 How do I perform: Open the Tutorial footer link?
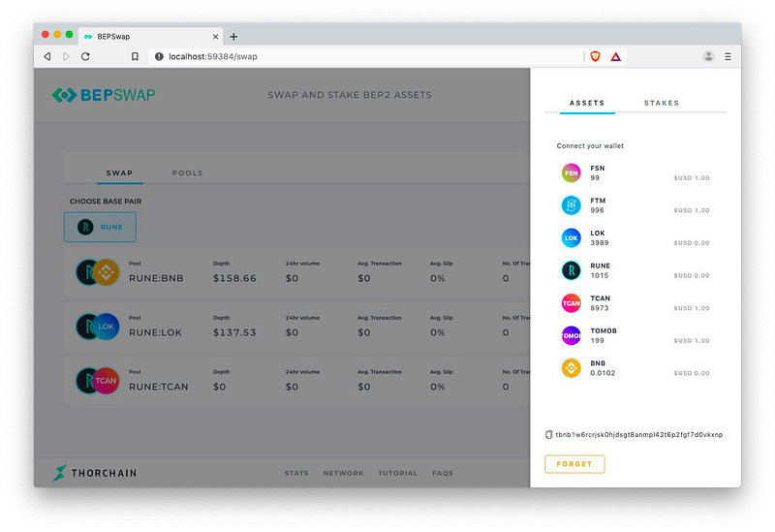(398, 473)
